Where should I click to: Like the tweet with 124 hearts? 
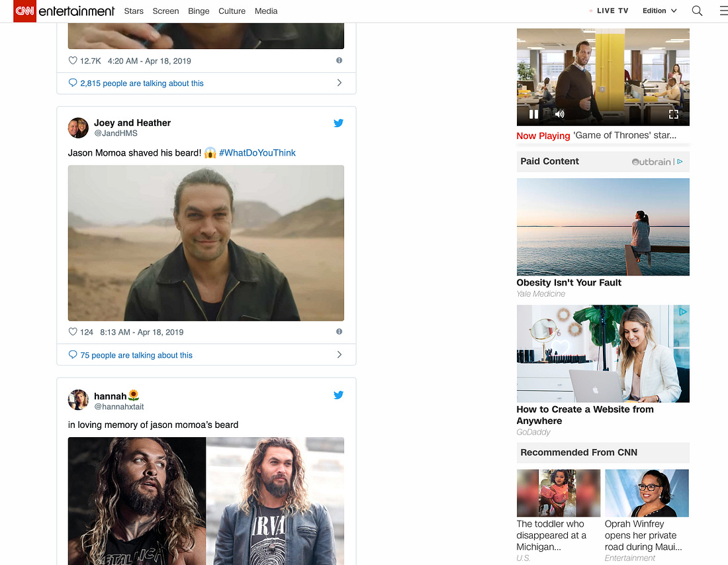[x=73, y=332]
